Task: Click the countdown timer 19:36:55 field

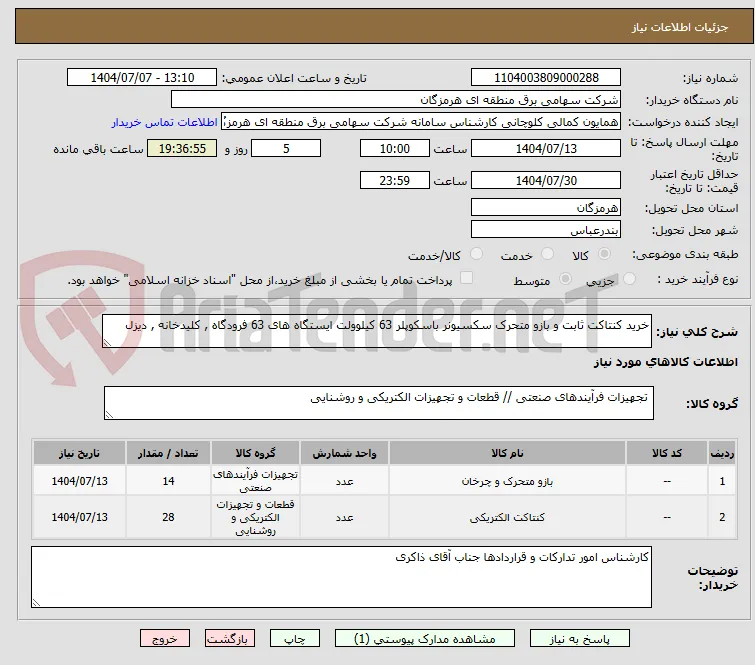Action: click(182, 148)
